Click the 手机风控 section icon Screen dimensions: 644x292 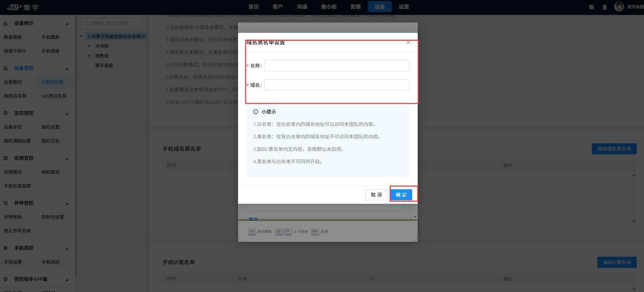pos(6,248)
